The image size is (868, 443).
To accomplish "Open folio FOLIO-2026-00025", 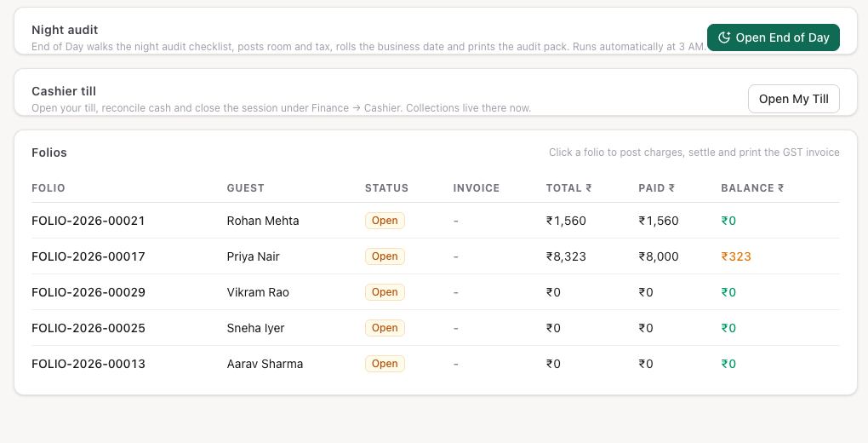I will (x=89, y=328).
